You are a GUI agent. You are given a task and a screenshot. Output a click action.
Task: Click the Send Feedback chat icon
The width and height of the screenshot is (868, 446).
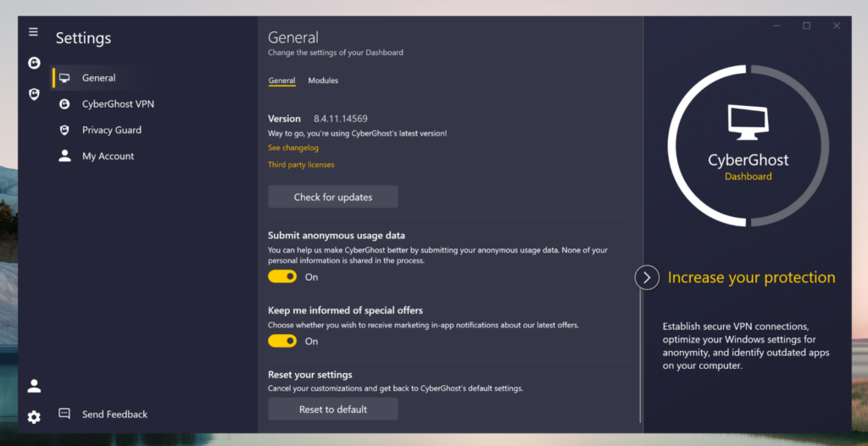[x=64, y=413]
